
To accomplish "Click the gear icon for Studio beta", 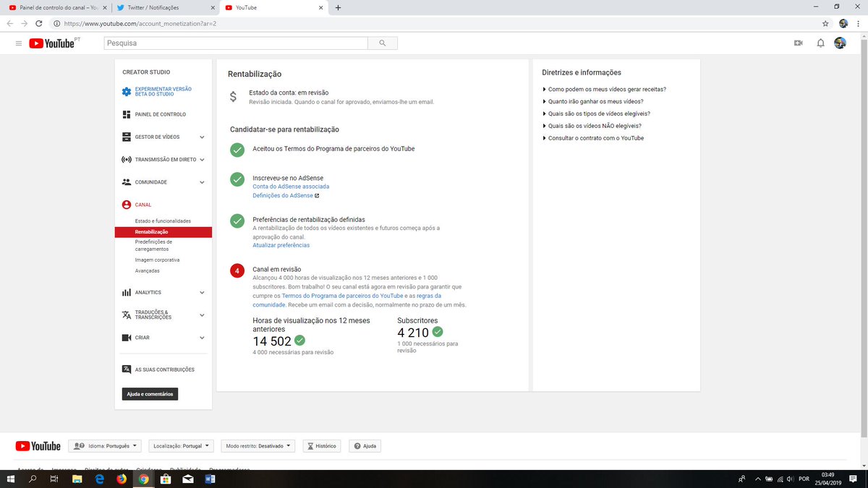I will pyautogui.click(x=127, y=92).
